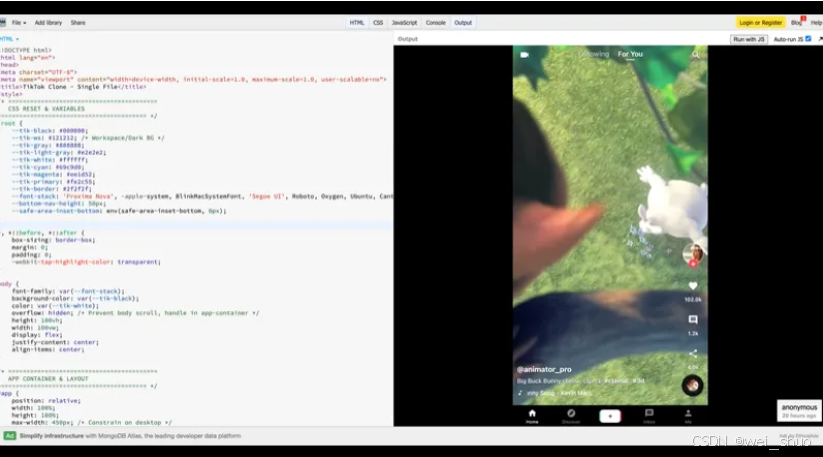Click the Run with JS button
The height and width of the screenshot is (457, 823).
[748, 39]
